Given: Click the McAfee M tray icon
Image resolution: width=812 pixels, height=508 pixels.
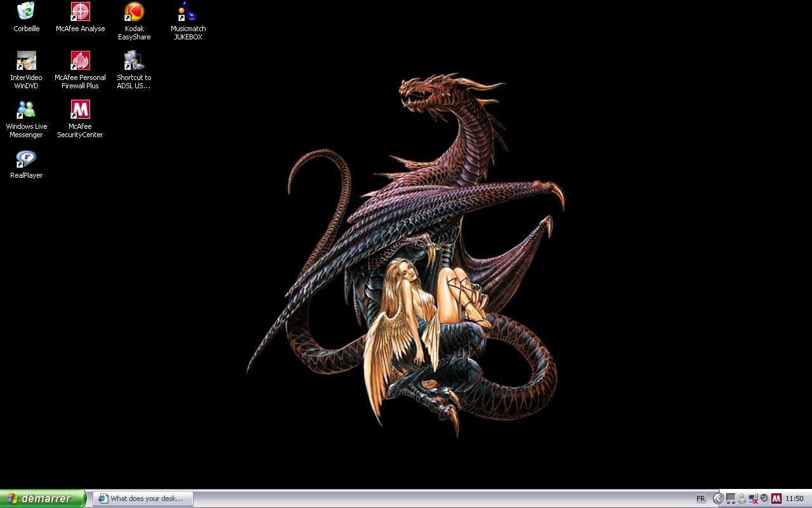Looking at the screenshot, I should (x=776, y=498).
